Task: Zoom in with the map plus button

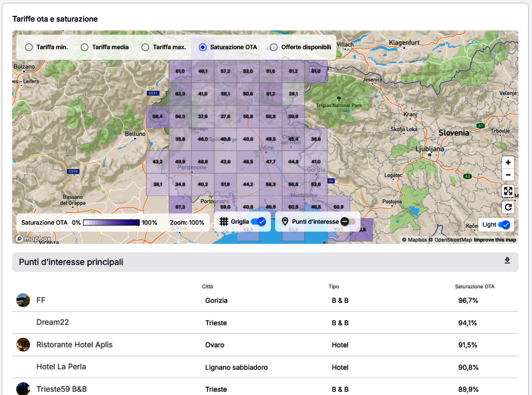Action: 508,163
